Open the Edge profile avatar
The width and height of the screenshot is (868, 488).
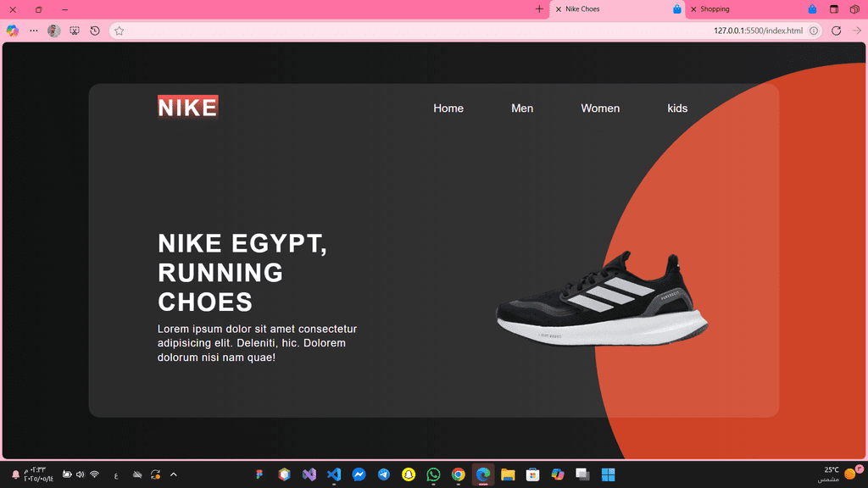point(53,31)
